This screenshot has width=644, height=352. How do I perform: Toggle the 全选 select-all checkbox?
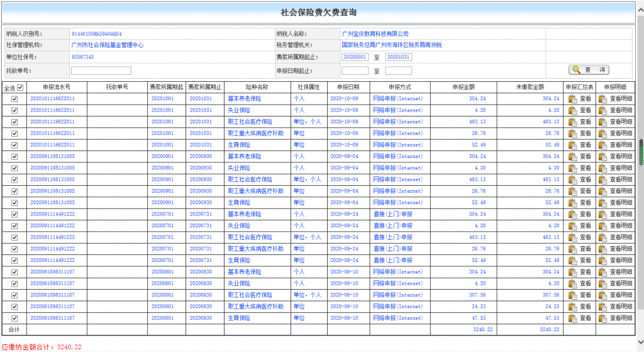(x=20, y=88)
